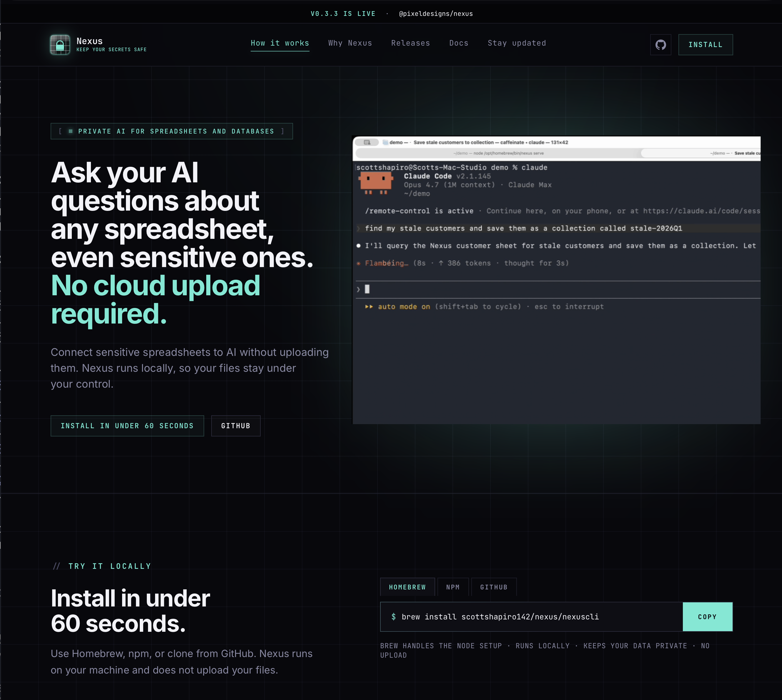Click the terminal demo screenshot
This screenshot has width=782, height=700.
[557, 280]
